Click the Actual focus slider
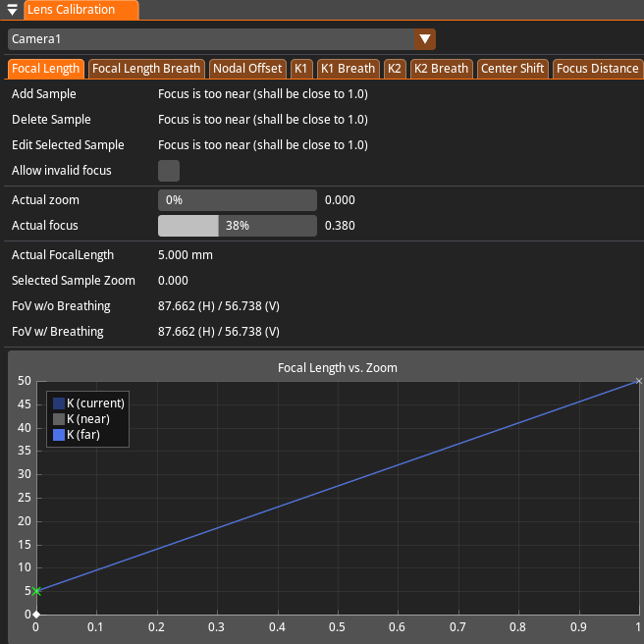Viewport: 644px width, 644px height. point(238,226)
